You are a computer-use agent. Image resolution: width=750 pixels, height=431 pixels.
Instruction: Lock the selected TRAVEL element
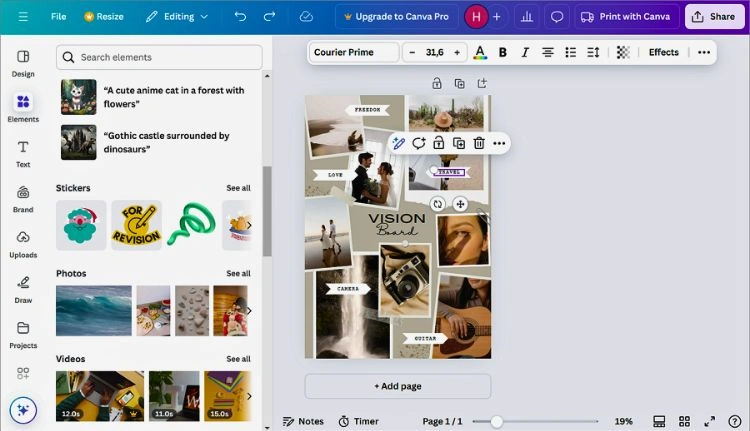[x=438, y=144]
